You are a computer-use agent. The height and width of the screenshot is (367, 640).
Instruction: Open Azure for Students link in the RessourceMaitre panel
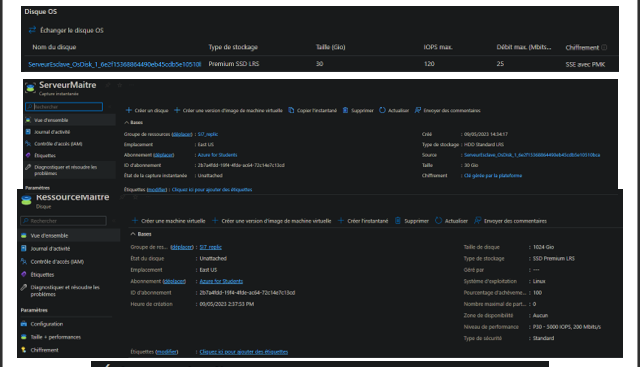pyautogui.click(x=221, y=281)
